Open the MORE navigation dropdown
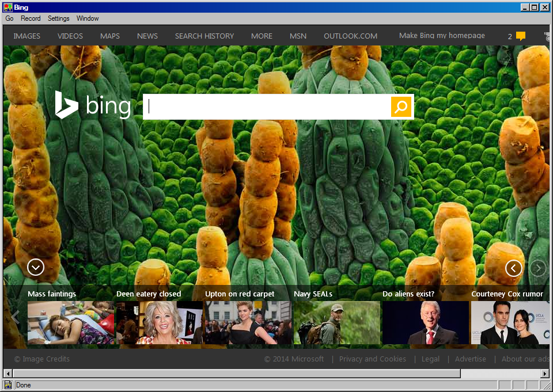 [262, 36]
